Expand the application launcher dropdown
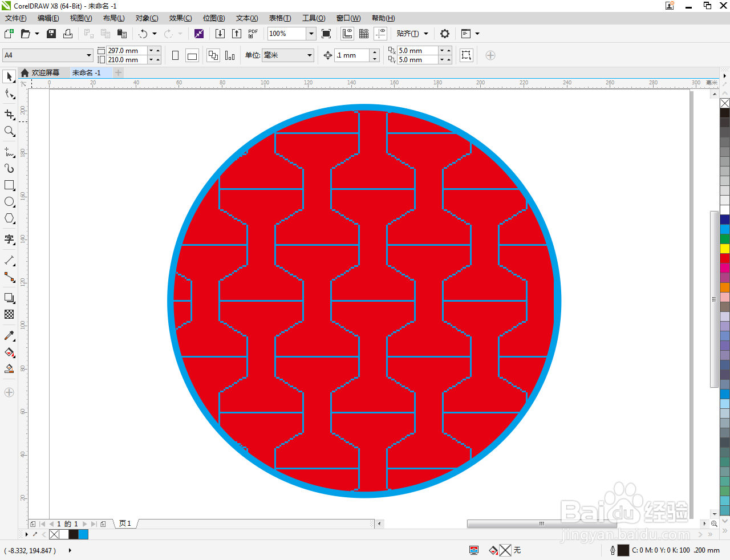The height and width of the screenshot is (560, 730). (x=477, y=34)
